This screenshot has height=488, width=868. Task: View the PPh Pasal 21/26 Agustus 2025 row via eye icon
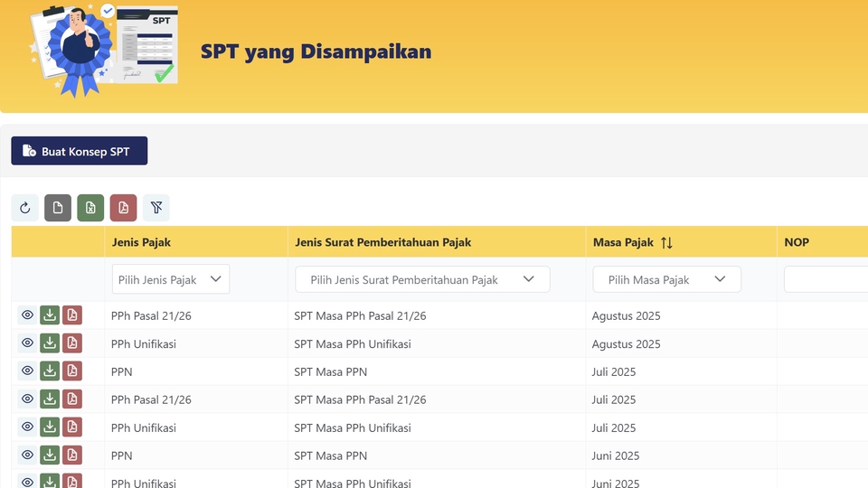point(27,315)
